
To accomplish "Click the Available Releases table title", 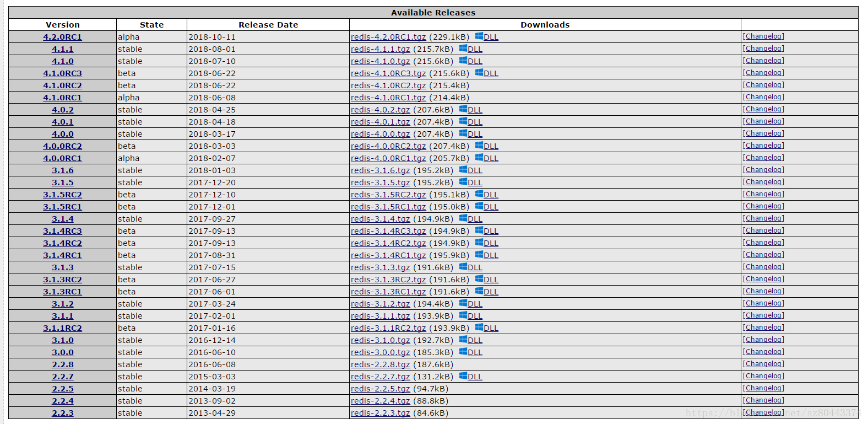I will point(433,13).
